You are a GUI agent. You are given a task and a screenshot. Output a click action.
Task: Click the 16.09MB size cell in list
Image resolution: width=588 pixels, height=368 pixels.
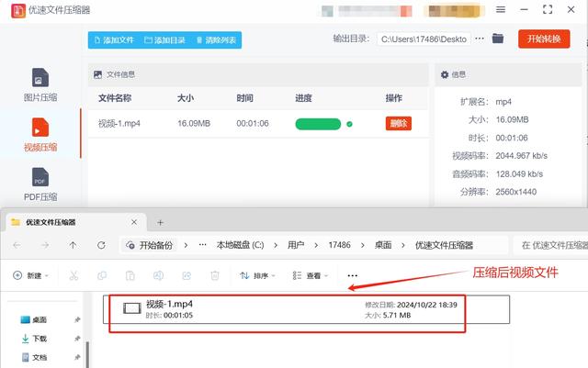coord(194,123)
